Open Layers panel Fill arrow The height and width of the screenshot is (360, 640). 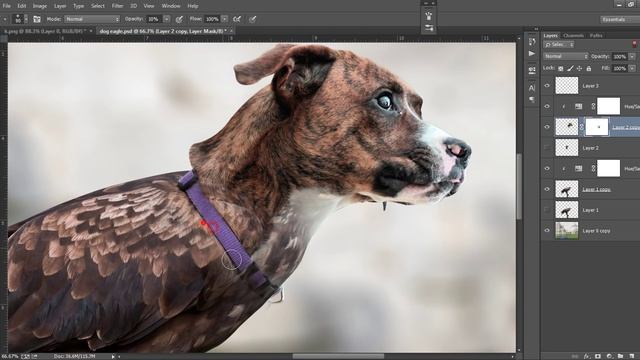632,69
